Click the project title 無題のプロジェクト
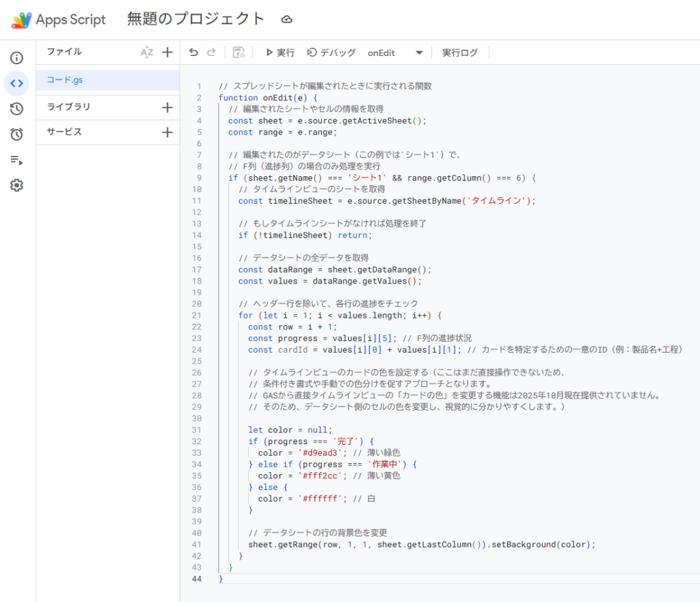The width and height of the screenshot is (700, 602). pyautogui.click(x=196, y=19)
